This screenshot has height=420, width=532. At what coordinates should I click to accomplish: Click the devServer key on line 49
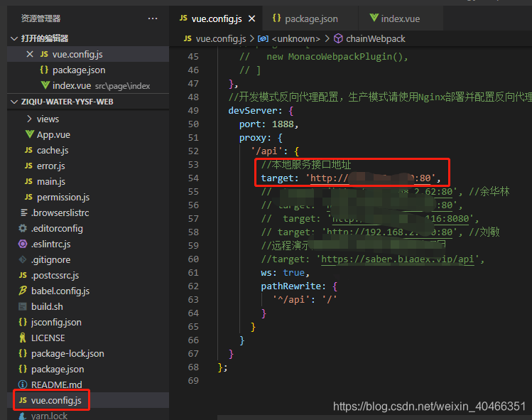[253, 111]
